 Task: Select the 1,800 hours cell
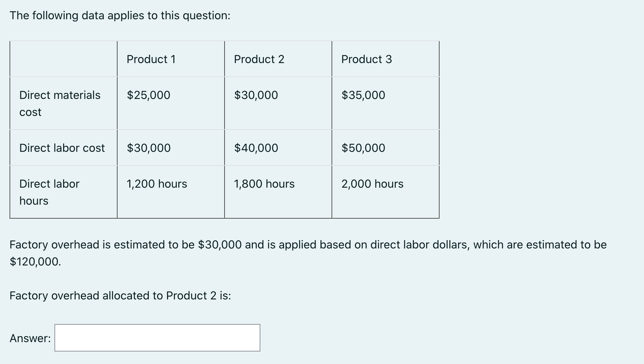point(264,184)
